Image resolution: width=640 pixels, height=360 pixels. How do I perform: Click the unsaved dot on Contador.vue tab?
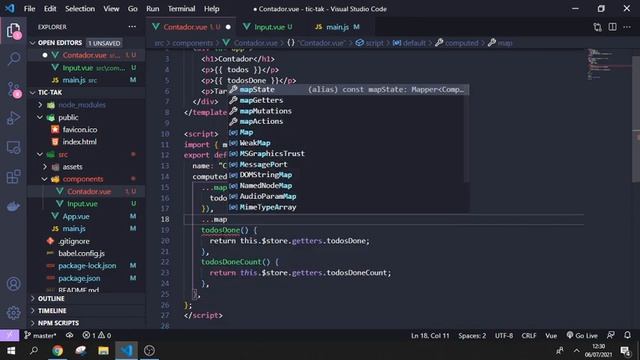(228, 27)
